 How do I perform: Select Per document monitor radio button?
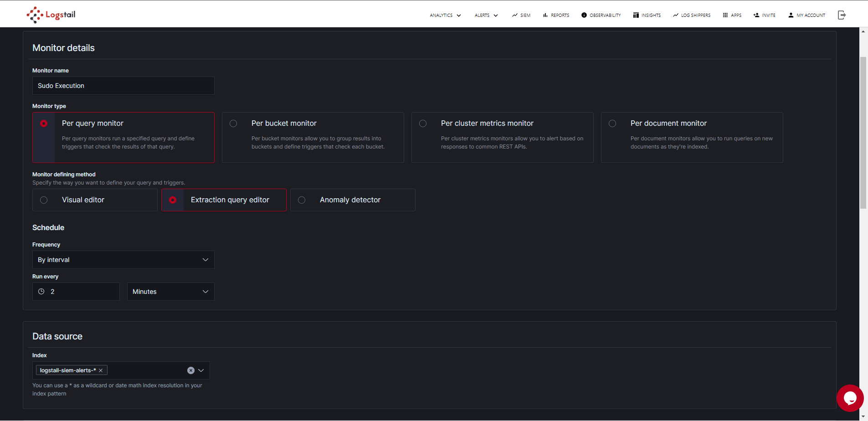click(x=612, y=123)
